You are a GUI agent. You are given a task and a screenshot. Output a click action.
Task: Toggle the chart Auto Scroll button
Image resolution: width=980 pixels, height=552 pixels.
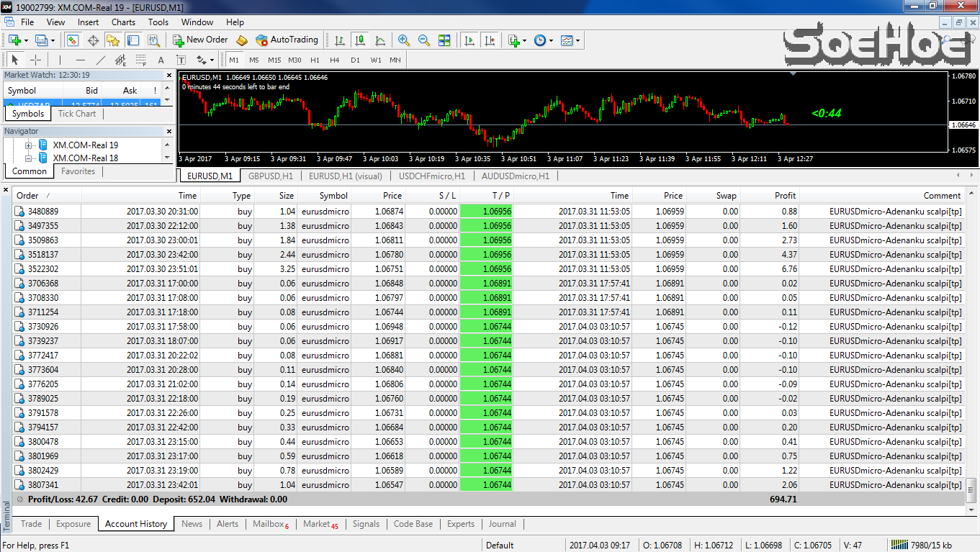coord(469,40)
